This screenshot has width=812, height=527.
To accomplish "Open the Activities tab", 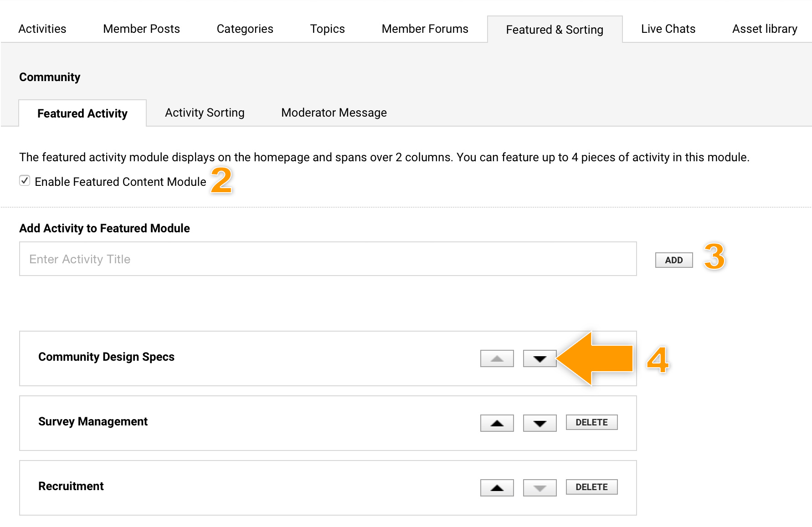I will 42,29.
